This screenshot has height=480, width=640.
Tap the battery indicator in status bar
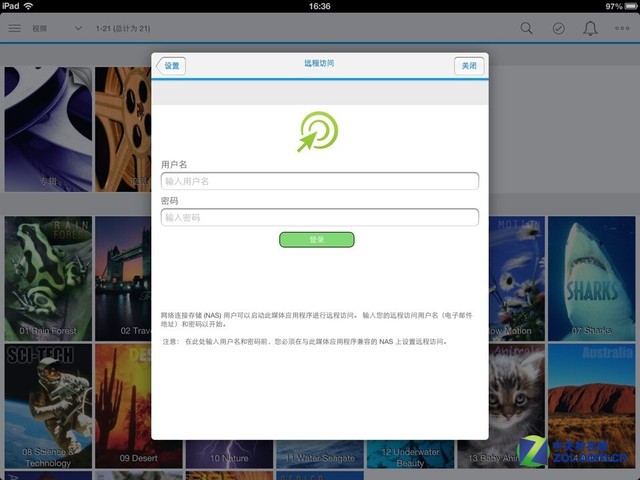coord(625,6)
